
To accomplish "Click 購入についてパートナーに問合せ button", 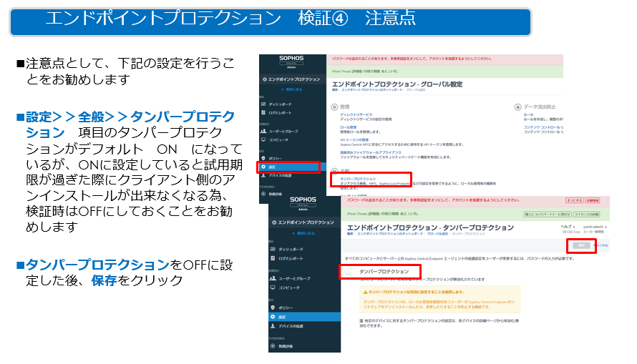I will (548, 215).
